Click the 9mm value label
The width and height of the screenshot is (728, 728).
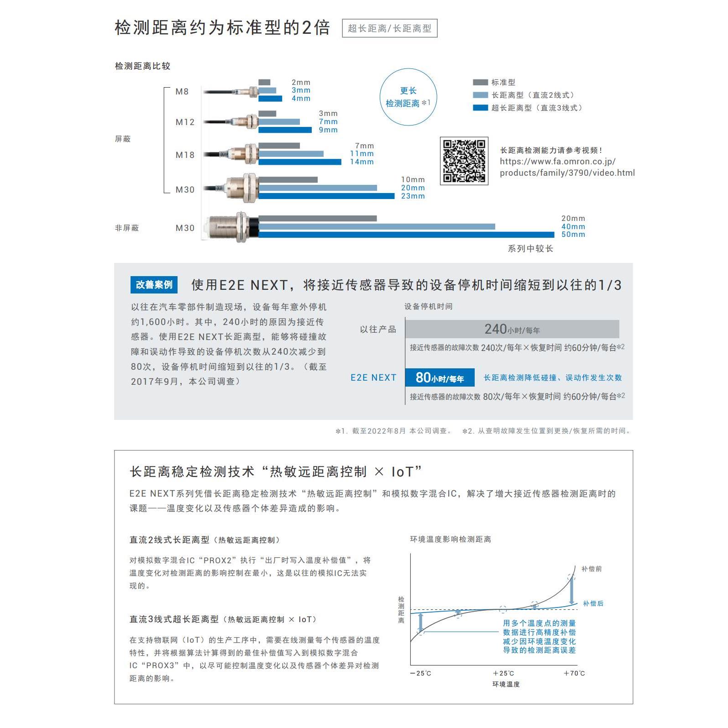click(328, 130)
